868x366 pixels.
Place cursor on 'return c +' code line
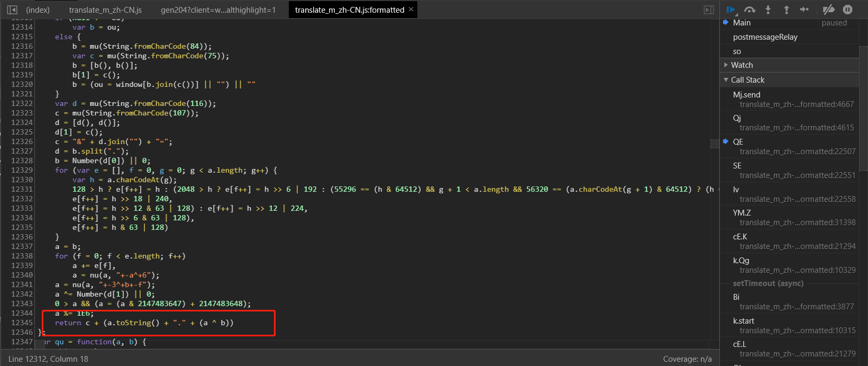click(144, 323)
